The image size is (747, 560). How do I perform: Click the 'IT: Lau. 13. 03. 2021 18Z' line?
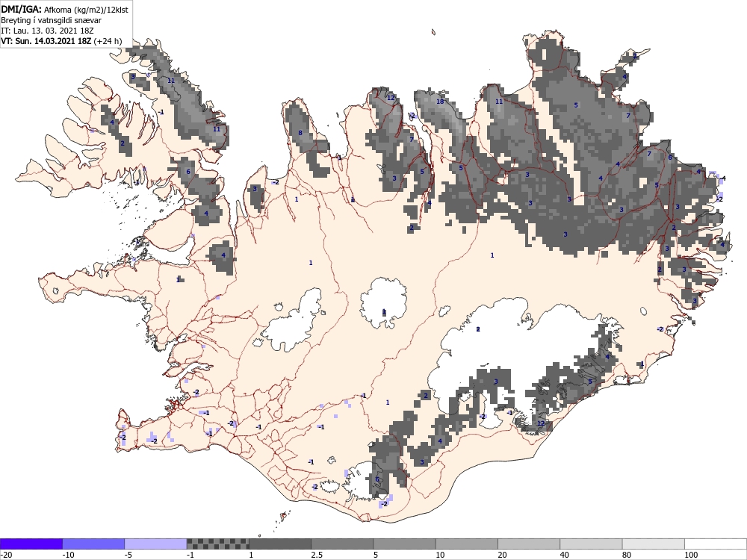click(x=47, y=31)
